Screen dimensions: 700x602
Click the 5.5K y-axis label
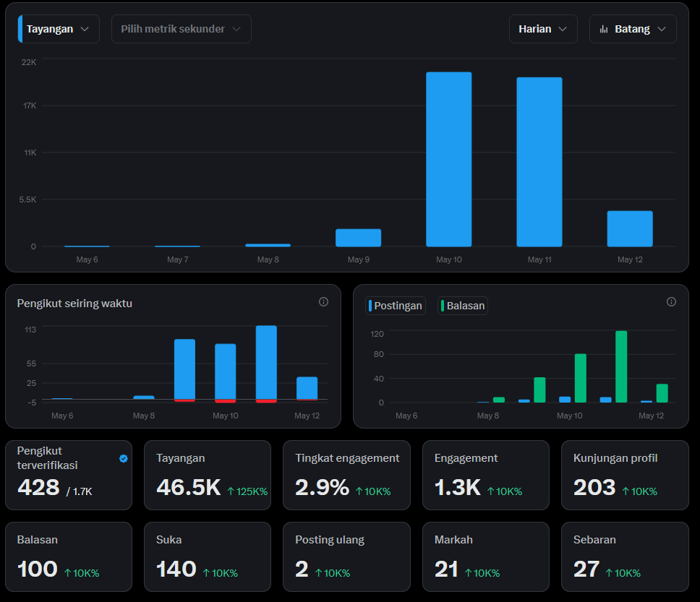point(27,199)
